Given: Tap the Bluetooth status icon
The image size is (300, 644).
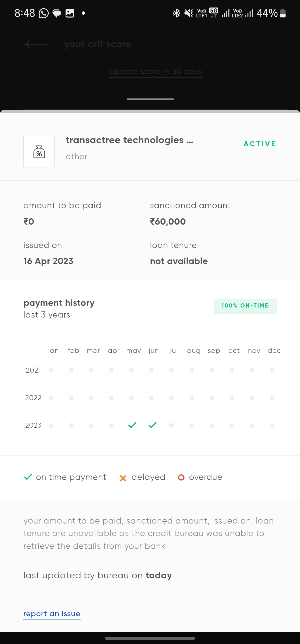Looking at the screenshot, I should [176, 13].
